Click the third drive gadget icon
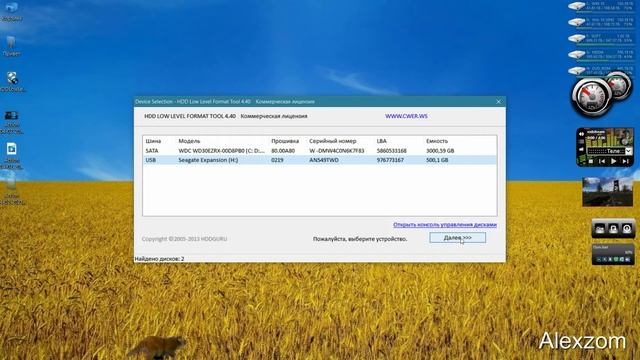 point(577,39)
